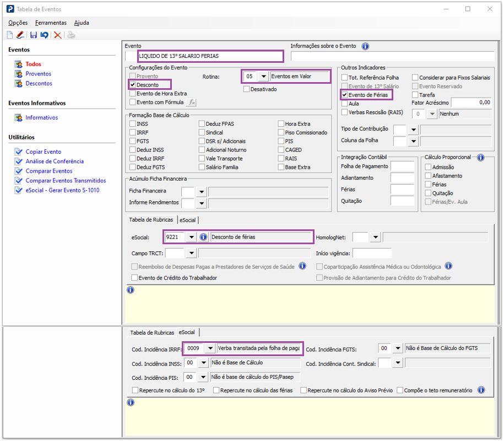
Task: Open the Cod. Incidência IRRF dropdown
Action: [210, 348]
